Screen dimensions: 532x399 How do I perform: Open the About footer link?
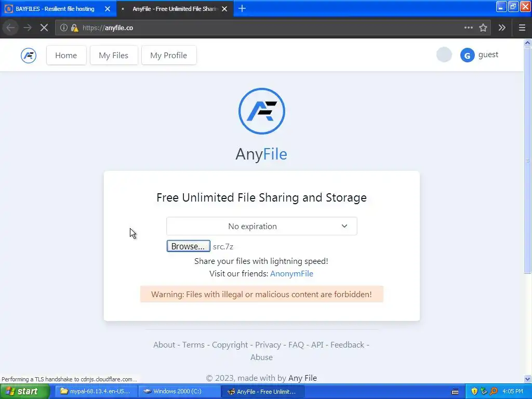pyautogui.click(x=164, y=345)
